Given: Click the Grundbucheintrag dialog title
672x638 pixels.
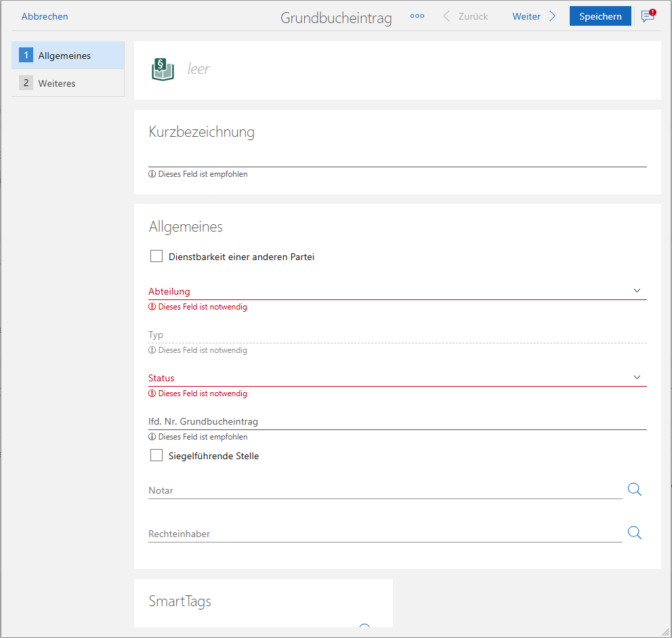Looking at the screenshot, I should click(x=336, y=18).
